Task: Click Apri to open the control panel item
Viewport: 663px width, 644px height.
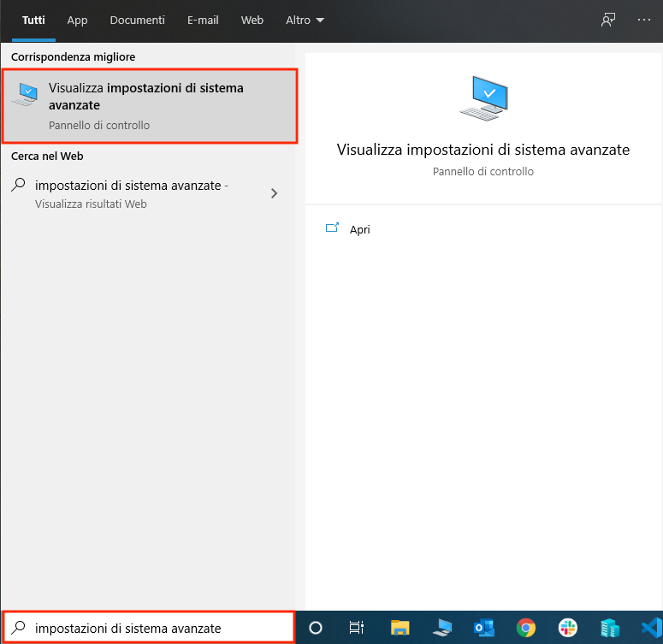Action: (x=359, y=229)
